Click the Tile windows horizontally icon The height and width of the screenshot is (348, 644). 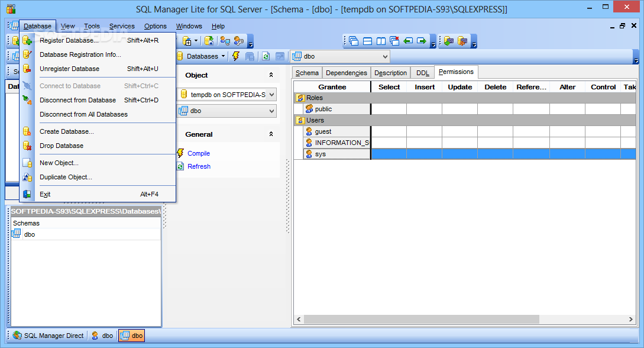pyautogui.click(x=368, y=41)
